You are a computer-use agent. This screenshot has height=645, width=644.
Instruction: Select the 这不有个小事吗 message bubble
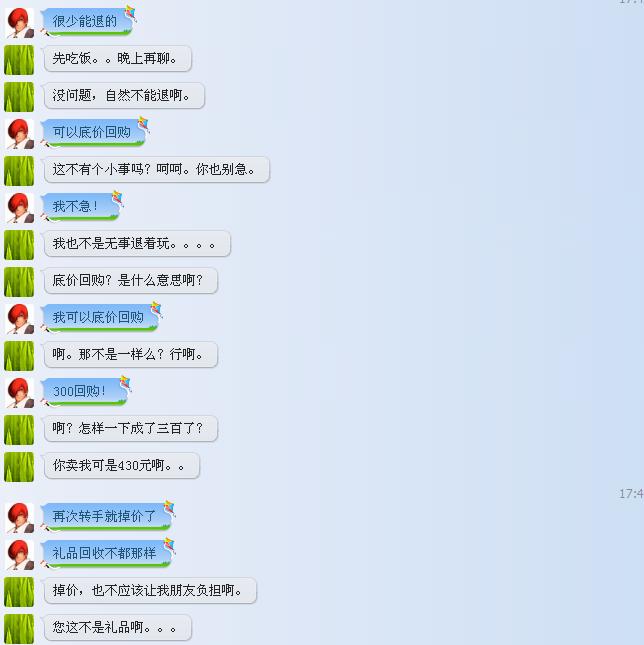coord(156,169)
